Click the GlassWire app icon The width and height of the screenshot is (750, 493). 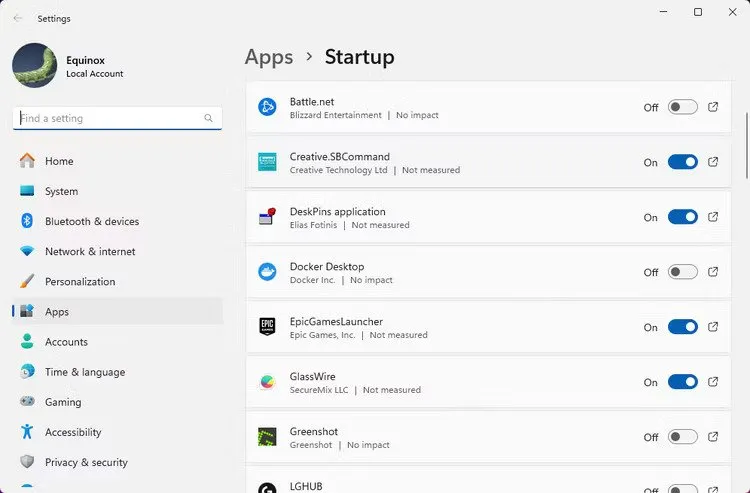tap(267, 382)
